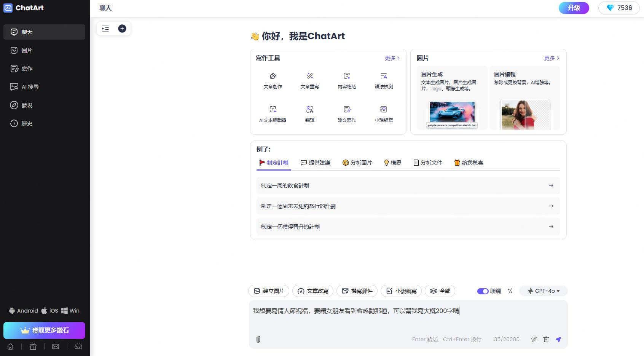This screenshot has height=356, width=644.
Task: Open the GPT-4o model dropdown
Action: tap(544, 291)
